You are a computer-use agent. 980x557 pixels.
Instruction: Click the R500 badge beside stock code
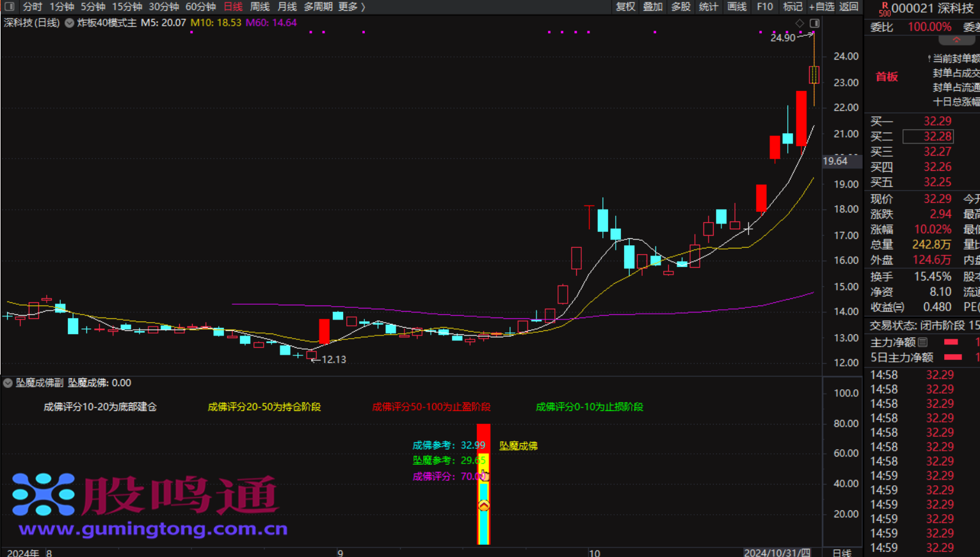(884, 9)
